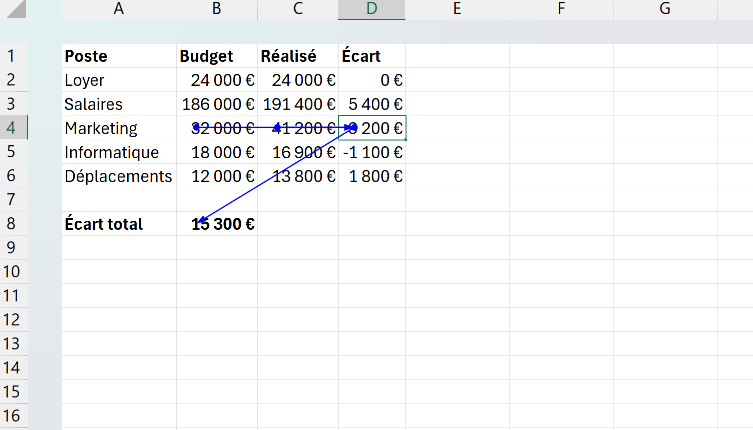This screenshot has width=753, height=430.
Task: Select the 'Marketing' cell
Action: [x=119, y=128]
